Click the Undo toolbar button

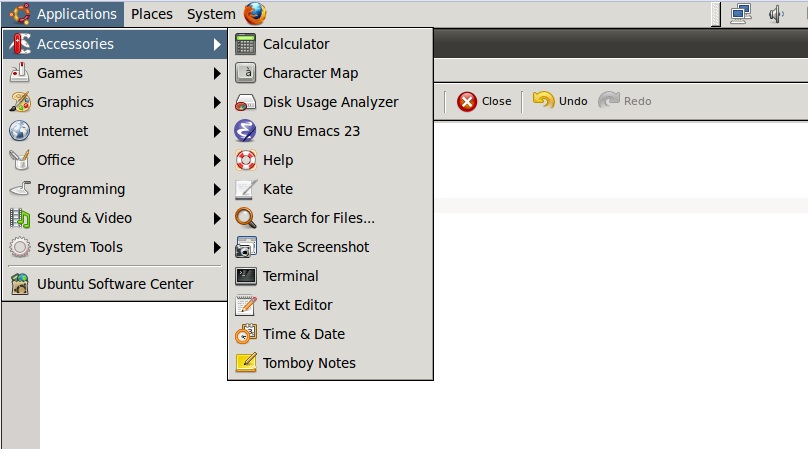(x=560, y=101)
